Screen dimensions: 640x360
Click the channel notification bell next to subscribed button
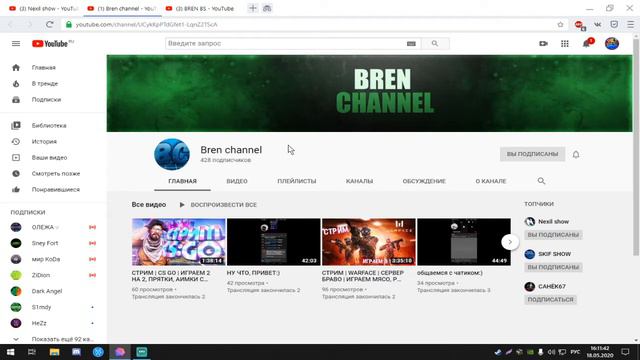point(576,154)
